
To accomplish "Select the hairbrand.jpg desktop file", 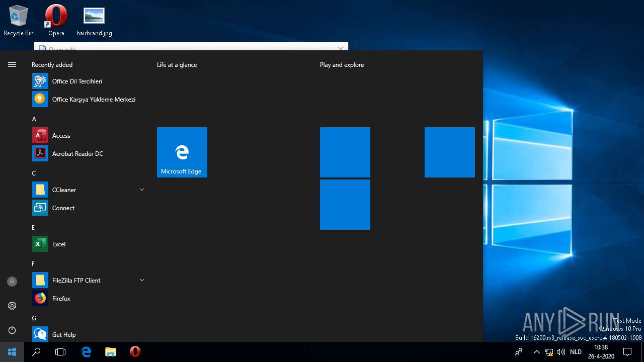I will (94, 21).
